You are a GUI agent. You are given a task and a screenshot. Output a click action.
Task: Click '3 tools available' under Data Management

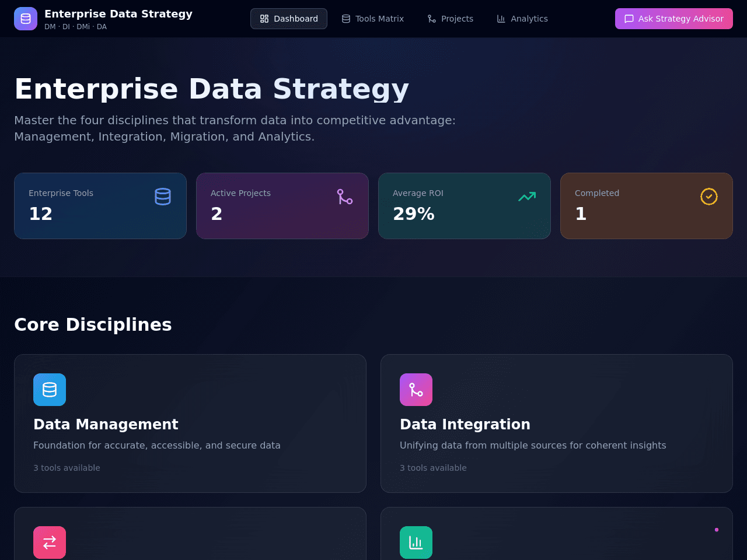click(67, 468)
